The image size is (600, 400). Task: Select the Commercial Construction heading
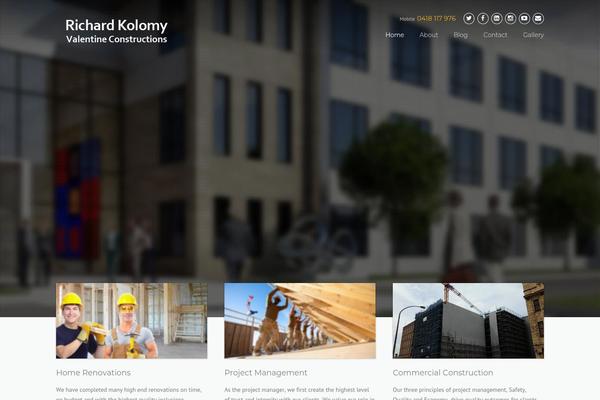(443, 372)
